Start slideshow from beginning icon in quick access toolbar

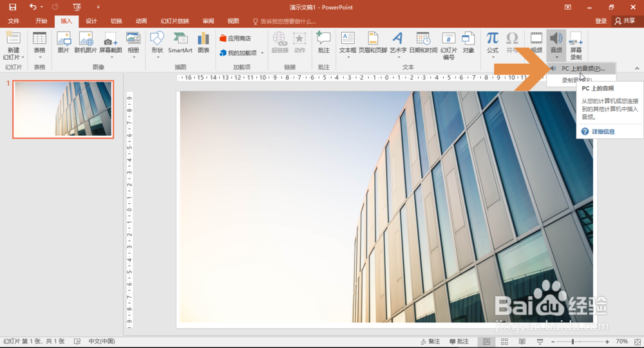pos(77,7)
